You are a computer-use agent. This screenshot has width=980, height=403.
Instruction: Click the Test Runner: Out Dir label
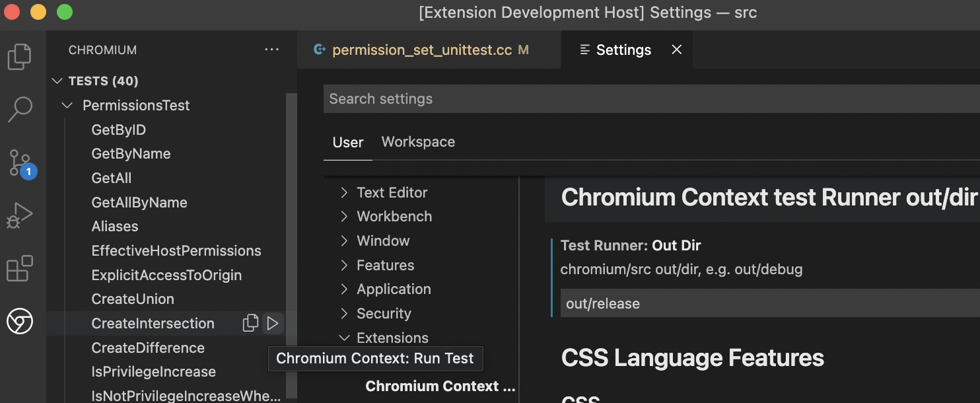pyautogui.click(x=631, y=246)
